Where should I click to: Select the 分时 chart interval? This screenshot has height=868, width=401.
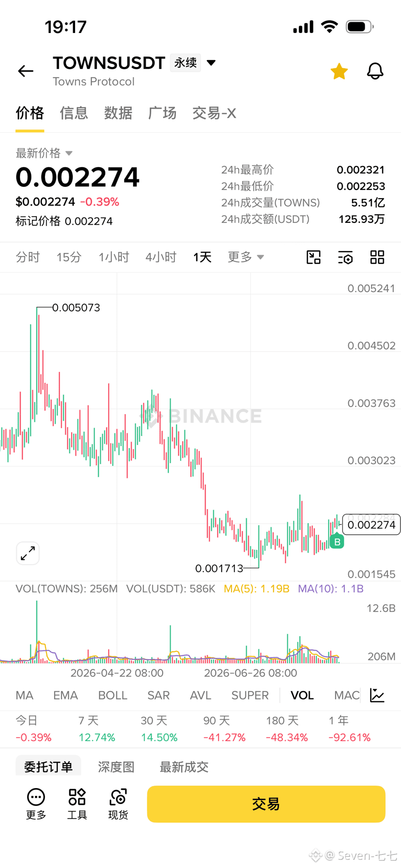click(28, 257)
